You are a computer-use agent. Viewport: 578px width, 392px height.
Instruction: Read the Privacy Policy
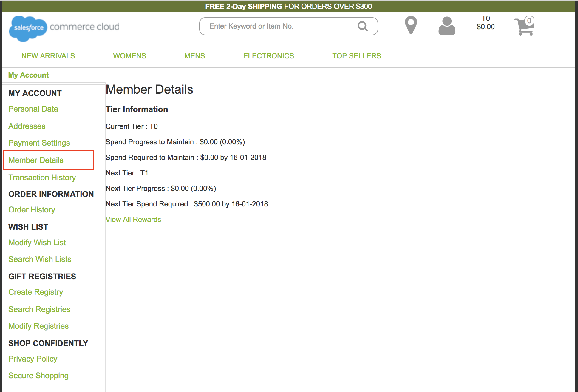(33, 359)
